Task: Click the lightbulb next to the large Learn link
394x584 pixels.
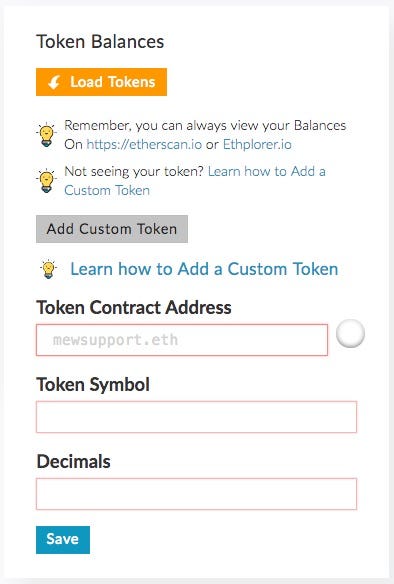Action: 49,269
